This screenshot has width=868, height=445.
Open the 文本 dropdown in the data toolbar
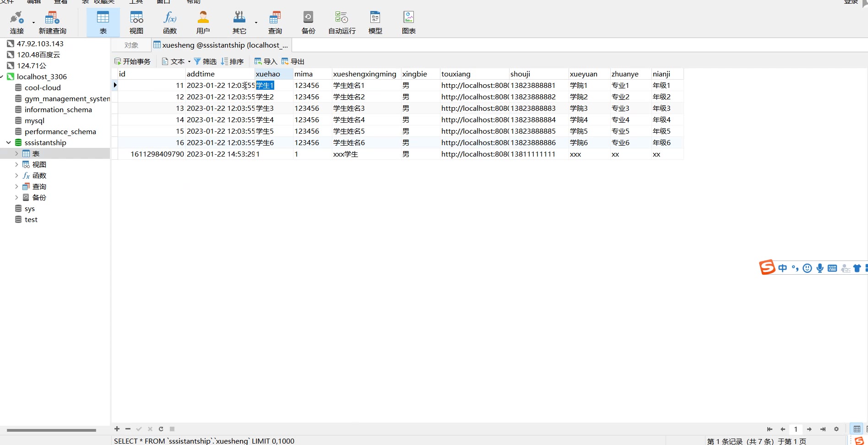tap(176, 61)
